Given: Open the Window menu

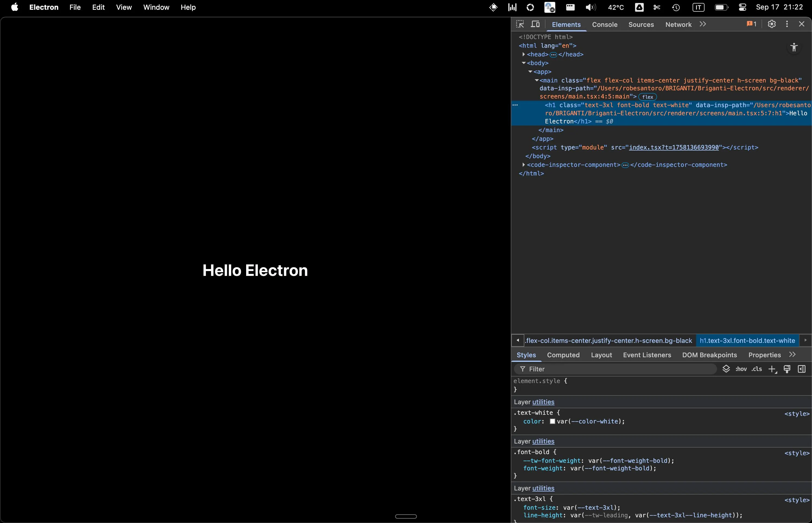Looking at the screenshot, I should click(156, 7).
